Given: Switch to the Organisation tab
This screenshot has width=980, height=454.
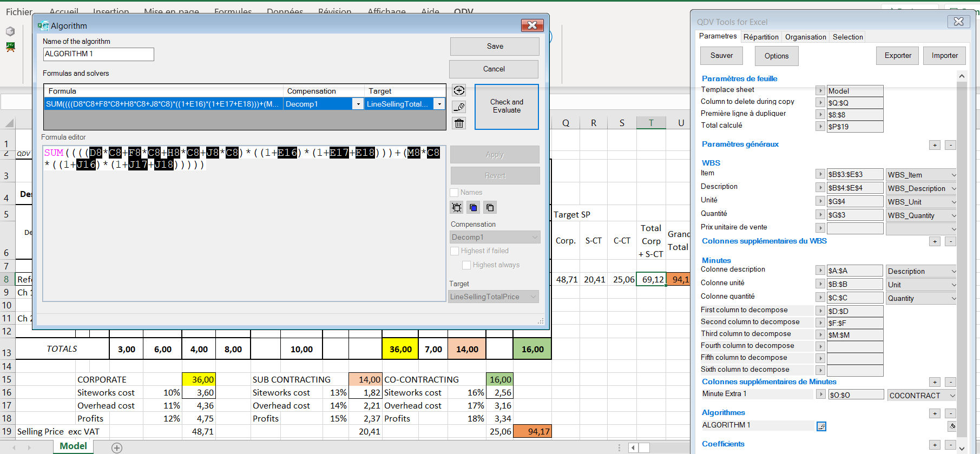Looking at the screenshot, I should [805, 37].
